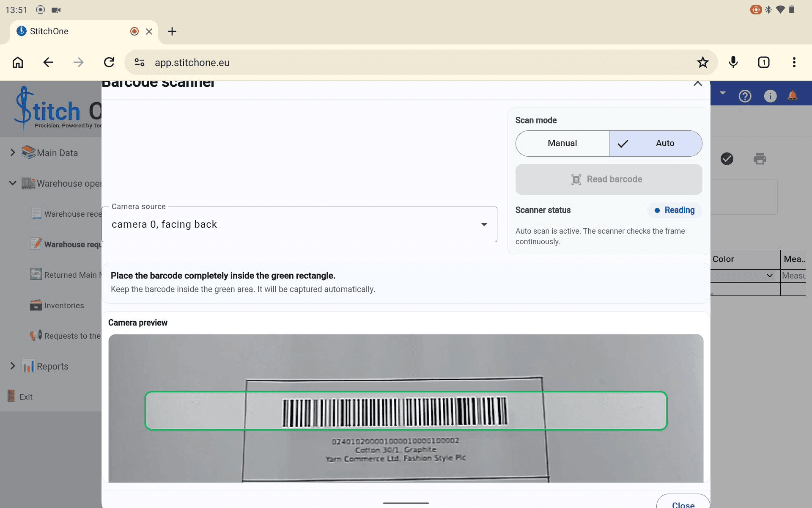Click the print icon
This screenshot has width=812, height=508.
(x=760, y=159)
